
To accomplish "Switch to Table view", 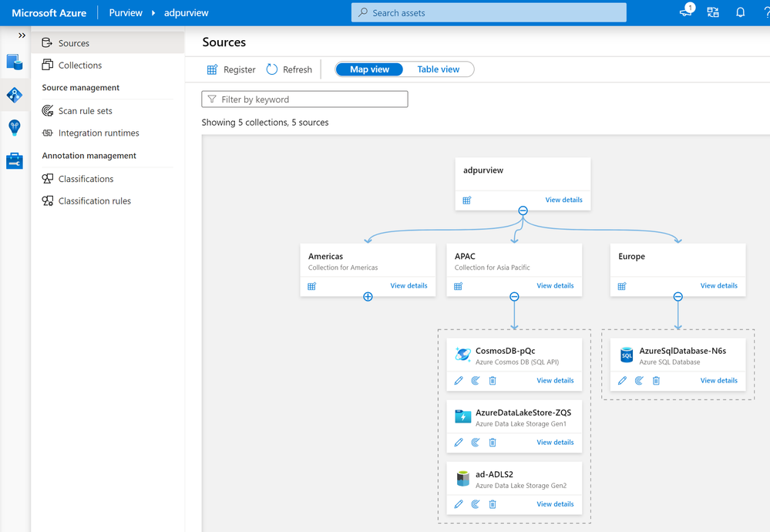I will point(438,69).
